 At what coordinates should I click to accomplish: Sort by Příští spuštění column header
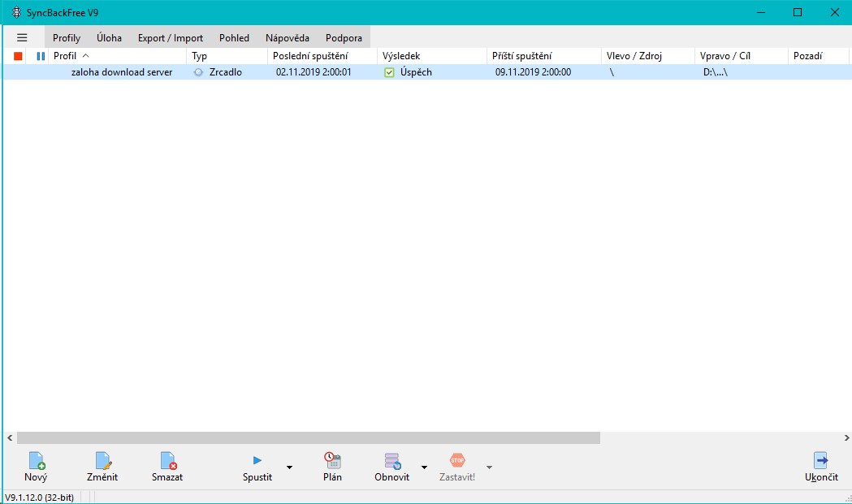(x=544, y=56)
